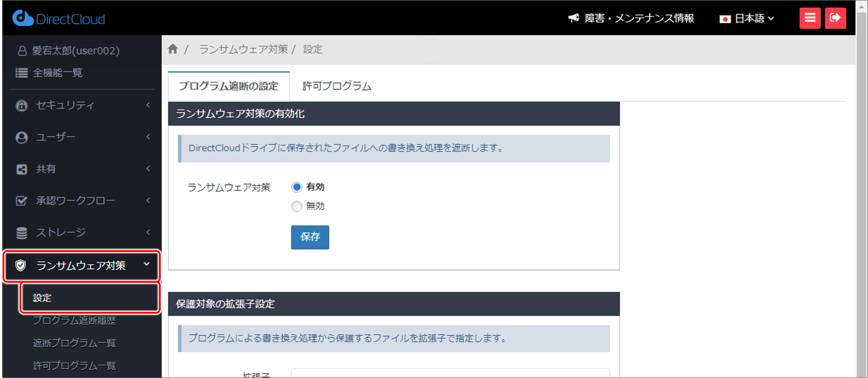Image resolution: width=868 pixels, height=378 pixels.
Task: Click the person icon for ユーザー
Action: 22,137
